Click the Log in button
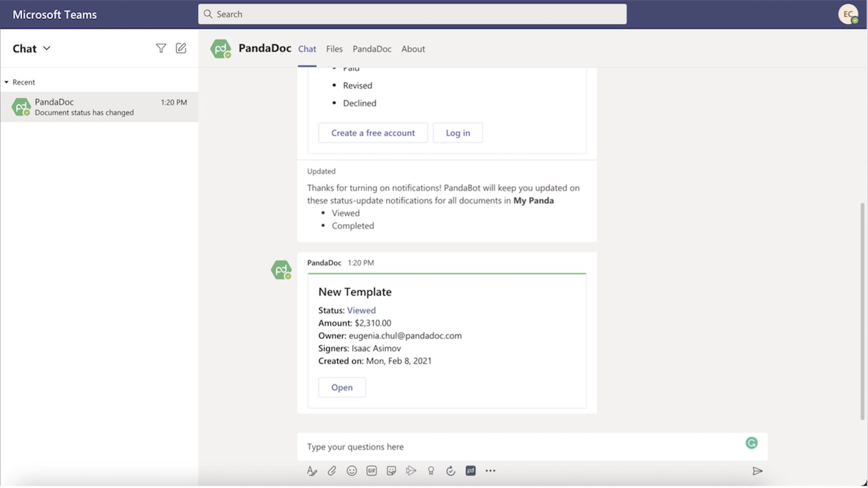This screenshot has width=868, height=488. [458, 133]
